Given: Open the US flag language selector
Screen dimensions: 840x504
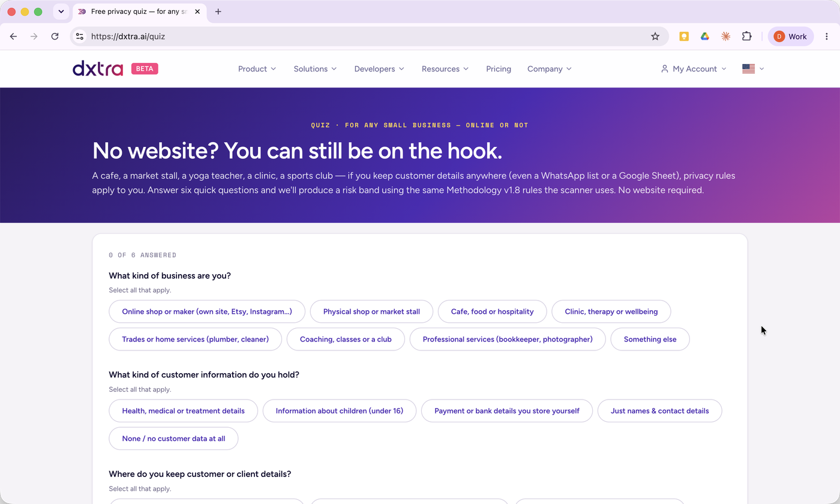Looking at the screenshot, I should (x=753, y=69).
